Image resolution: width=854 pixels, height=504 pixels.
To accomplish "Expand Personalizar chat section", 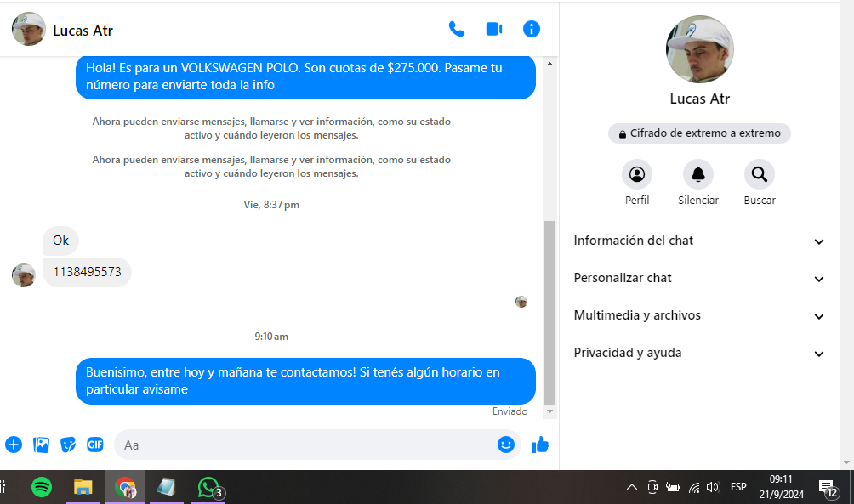I will (699, 279).
